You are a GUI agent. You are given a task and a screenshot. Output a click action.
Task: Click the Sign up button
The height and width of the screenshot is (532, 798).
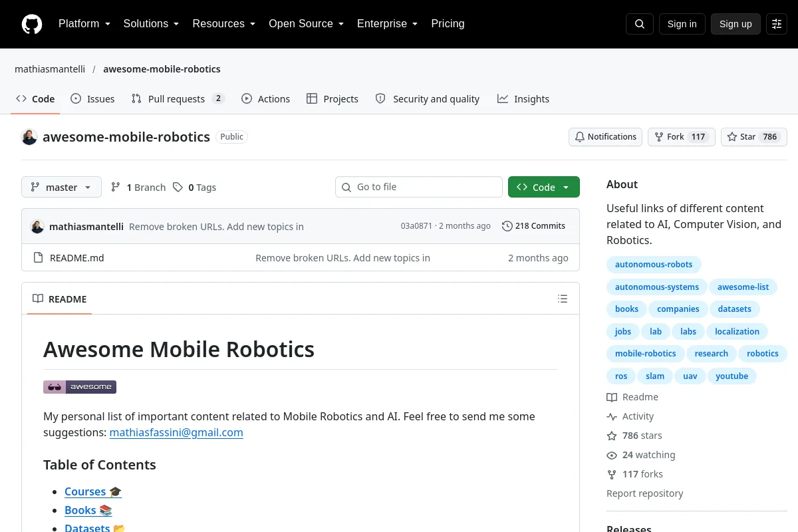(735, 24)
